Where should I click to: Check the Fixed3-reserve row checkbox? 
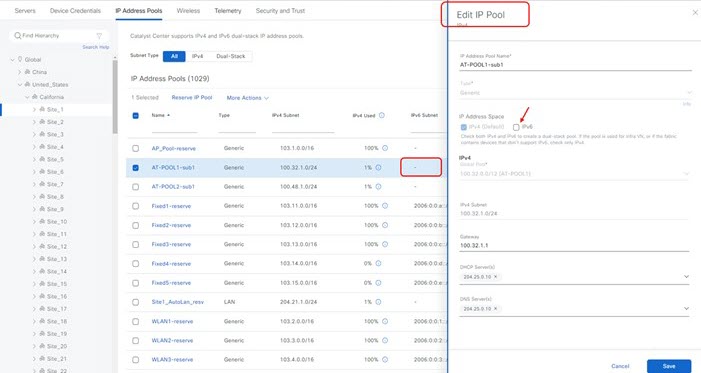[135, 244]
